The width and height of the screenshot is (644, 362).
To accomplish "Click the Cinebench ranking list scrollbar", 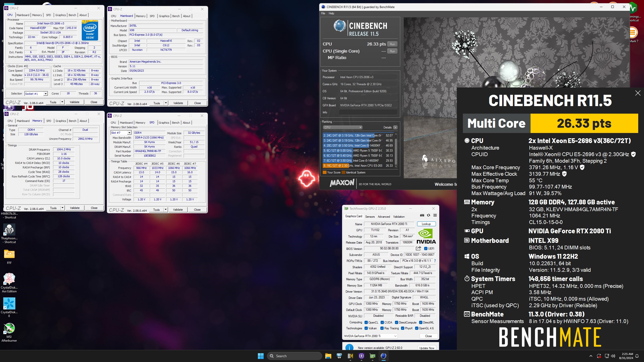I will [x=396, y=150].
